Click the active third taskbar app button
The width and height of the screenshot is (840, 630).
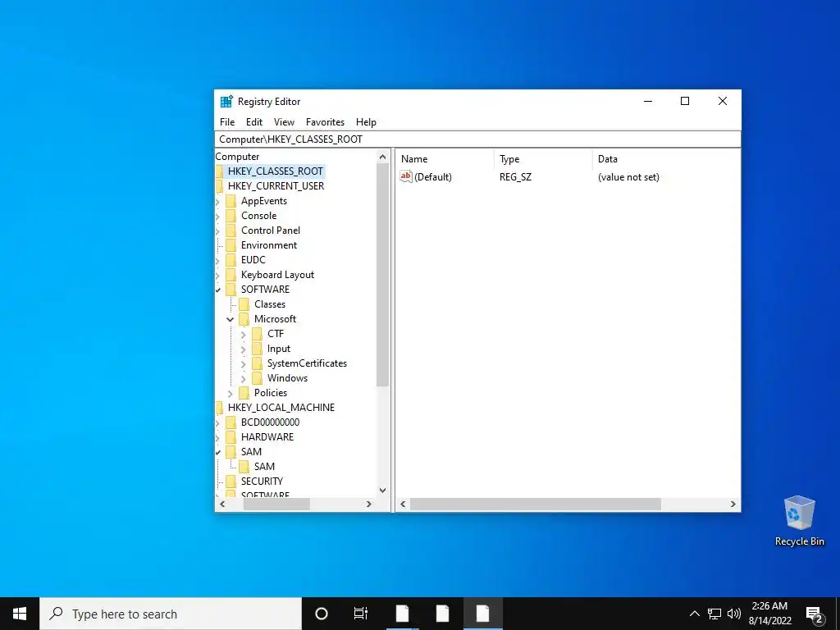click(x=482, y=614)
